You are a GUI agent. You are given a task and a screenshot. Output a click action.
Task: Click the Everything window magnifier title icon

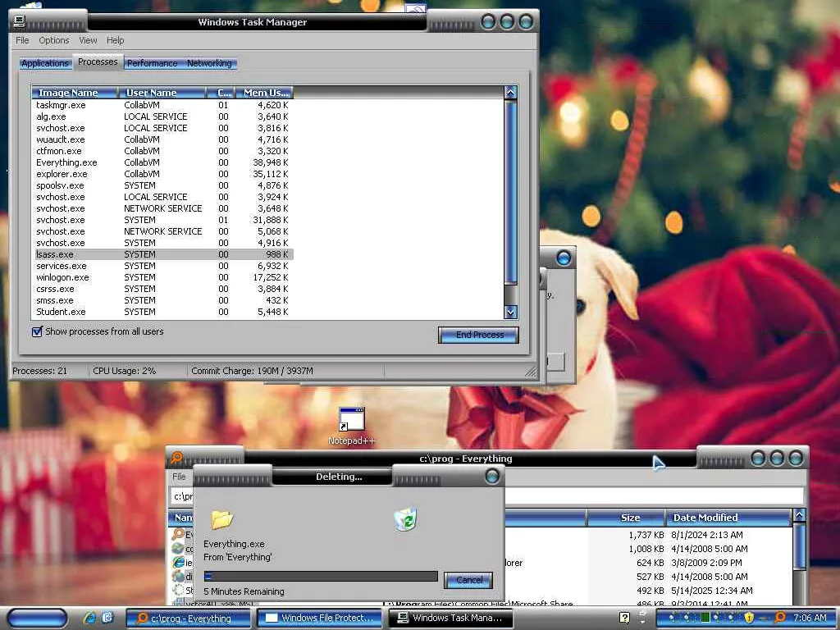[x=176, y=458]
